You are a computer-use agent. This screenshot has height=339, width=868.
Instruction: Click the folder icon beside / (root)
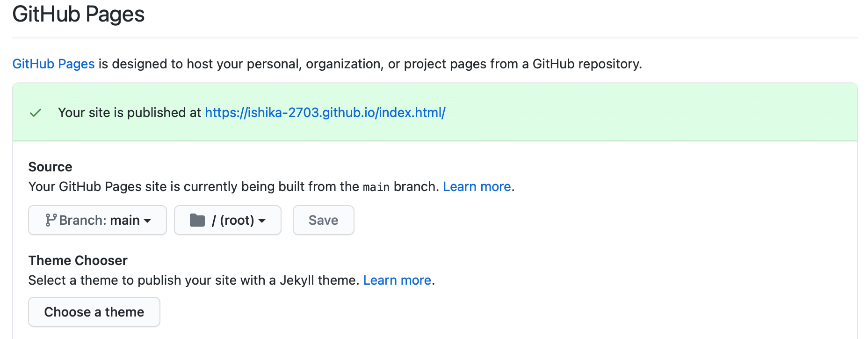click(197, 220)
